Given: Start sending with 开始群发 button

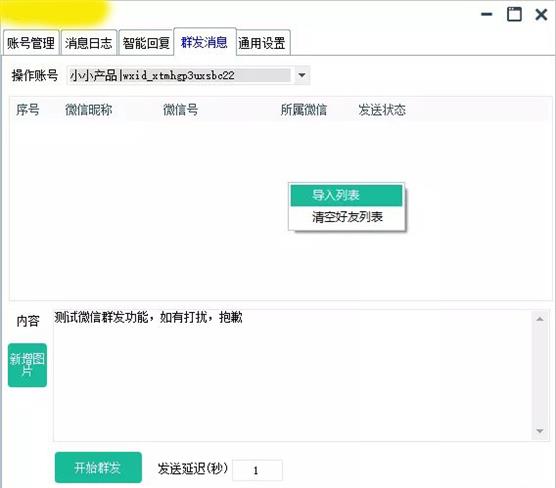Looking at the screenshot, I should coord(98,467).
